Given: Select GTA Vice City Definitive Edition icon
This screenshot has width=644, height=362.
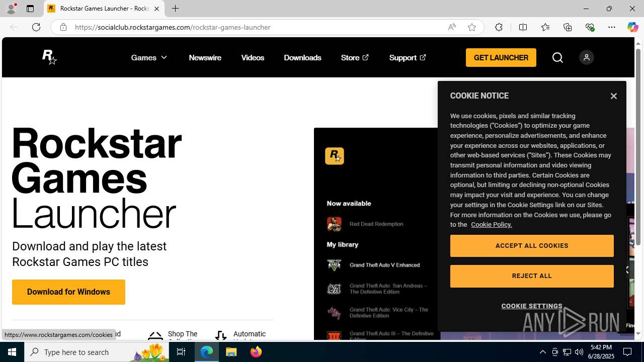Looking at the screenshot, I should pos(334,313).
